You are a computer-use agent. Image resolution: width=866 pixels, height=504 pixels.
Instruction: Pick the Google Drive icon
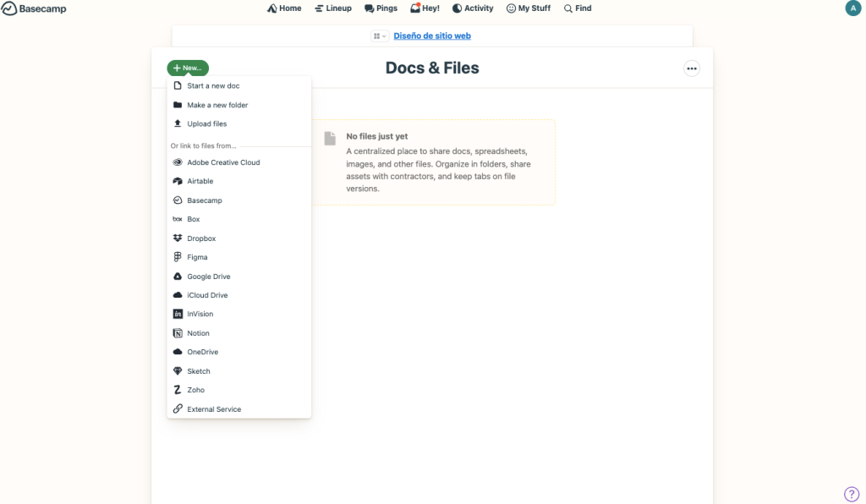(x=178, y=277)
